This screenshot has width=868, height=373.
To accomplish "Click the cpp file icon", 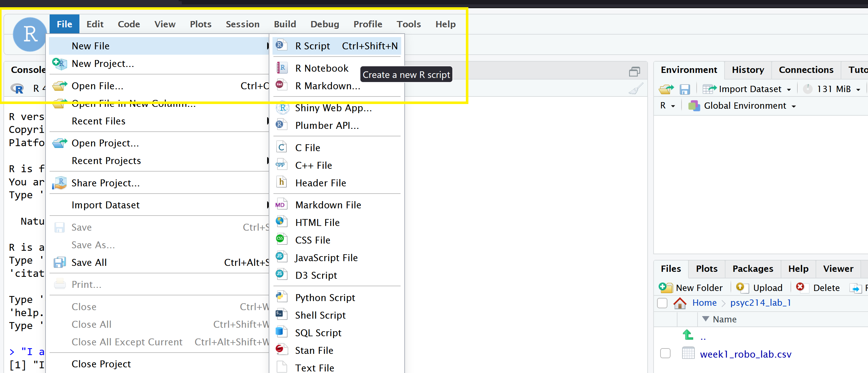I will pyautogui.click(x=281, y=165).
